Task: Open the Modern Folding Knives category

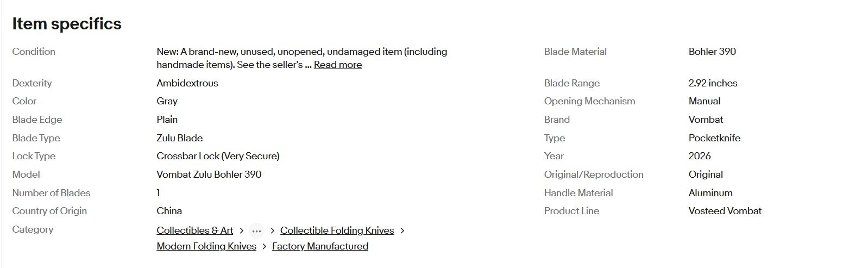Action: click(x=206, y=246)
